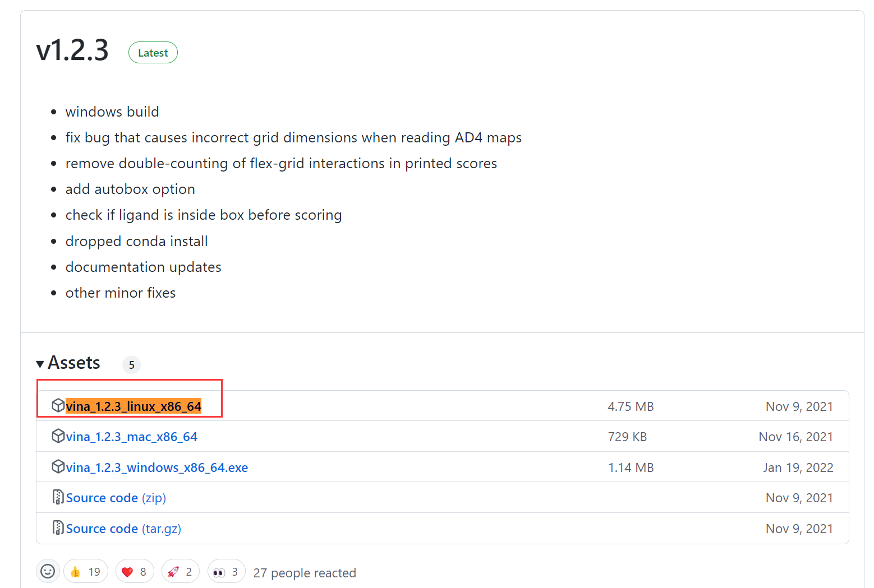The width and height of the screenshot is (874, 588).
Task: Click "remove double-counting of flex-grid" bullet
Action: (281, 163)
